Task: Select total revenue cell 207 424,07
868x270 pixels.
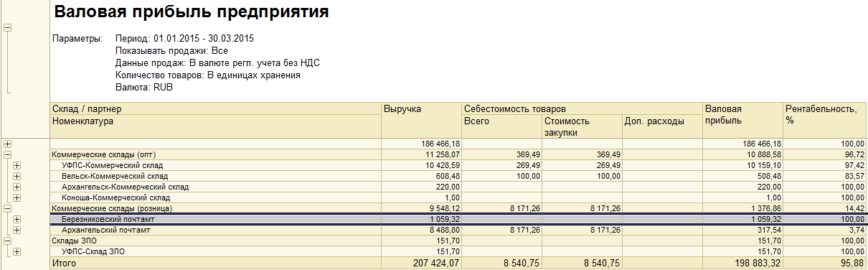Action: pos(422,264)
